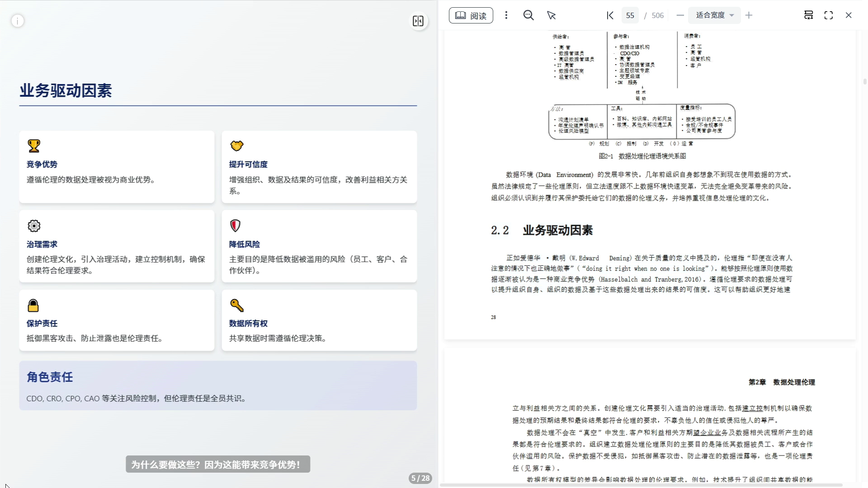This screenshot has height=488, width=868.
Task: Click the page number field showing 55
Action: pos(630,15)
